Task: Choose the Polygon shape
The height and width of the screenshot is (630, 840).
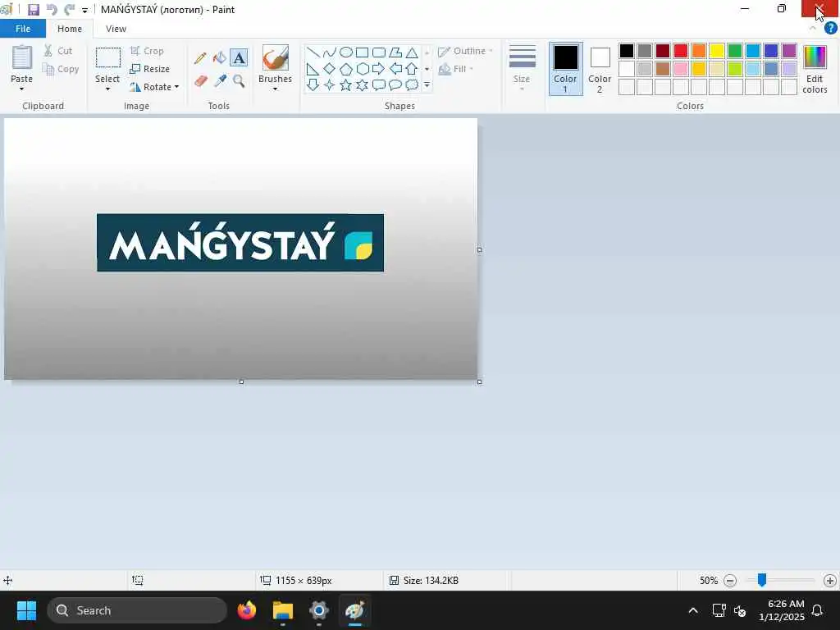Action: 395,52
